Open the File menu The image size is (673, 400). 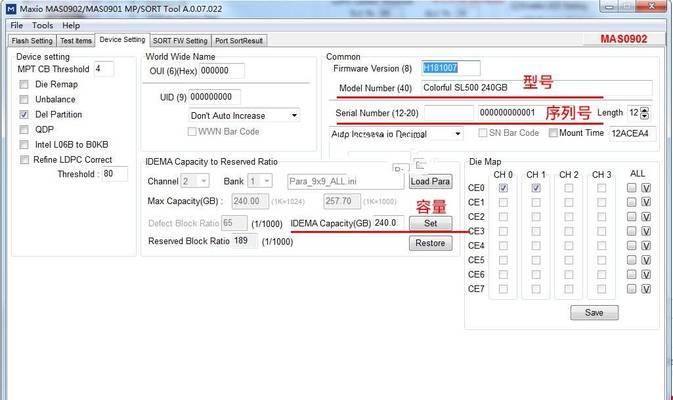click(17, 25)
